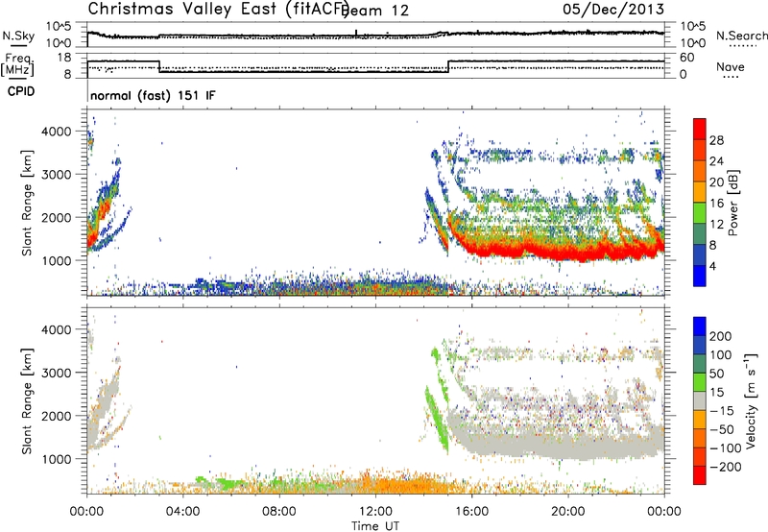The image size is (768, 532).
Task: Click the '4000' tick of the power panel
Action: [x=57, y=132]
